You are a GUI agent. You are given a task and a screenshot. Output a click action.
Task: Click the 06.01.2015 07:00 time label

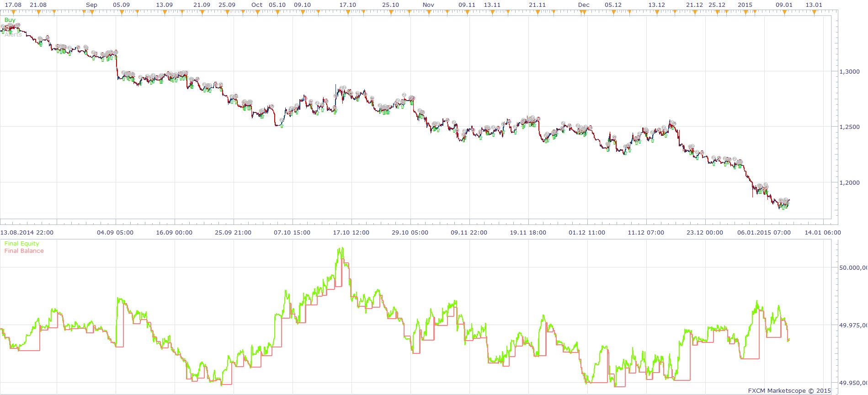(764, 233)
